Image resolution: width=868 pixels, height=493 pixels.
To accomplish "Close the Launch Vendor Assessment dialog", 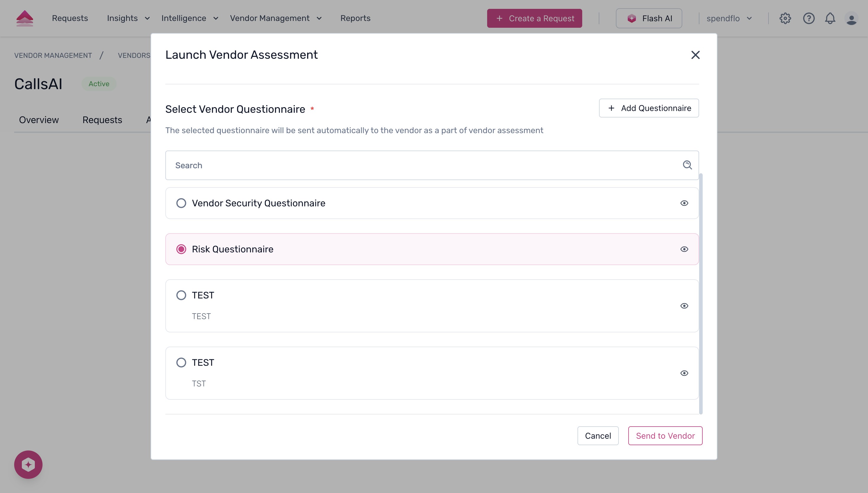I will pos(695,55).
